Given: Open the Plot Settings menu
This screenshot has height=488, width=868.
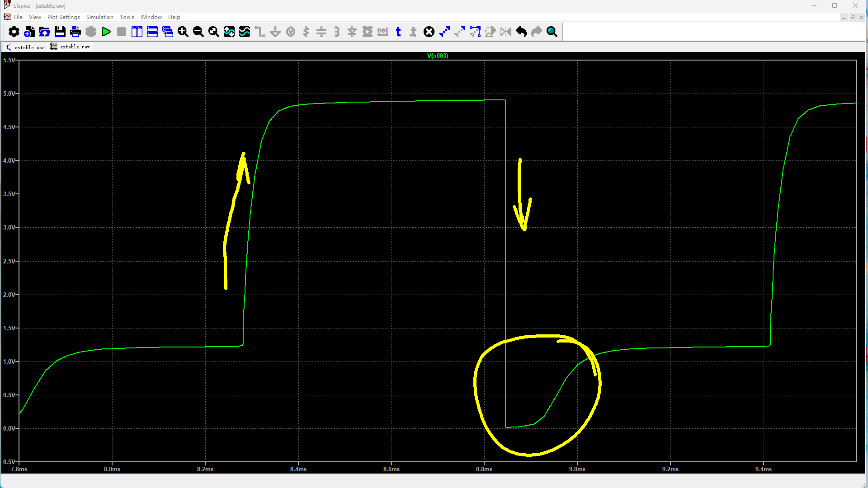Looking at the screenshot, I should 64,17.
